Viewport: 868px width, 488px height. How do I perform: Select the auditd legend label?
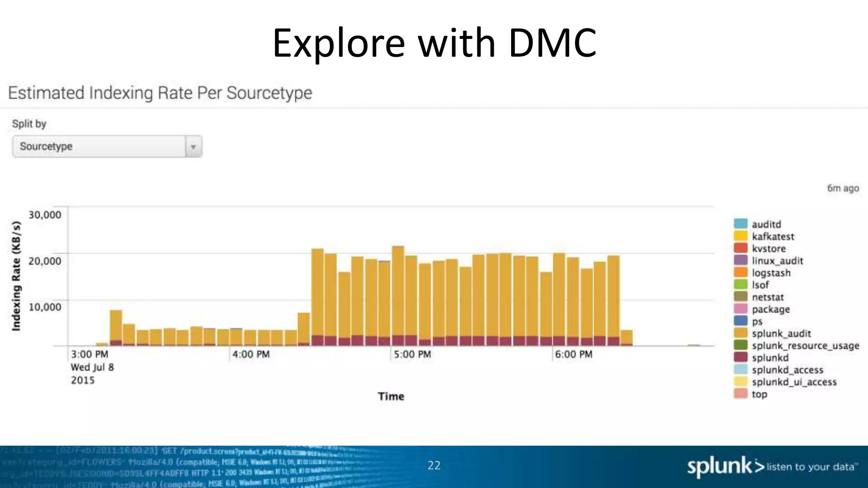click(x=766, y=224)
